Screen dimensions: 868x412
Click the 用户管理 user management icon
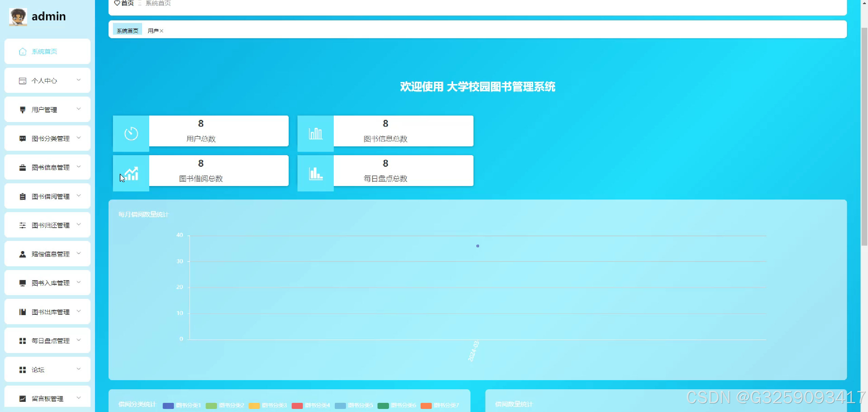tap(22, 109)
